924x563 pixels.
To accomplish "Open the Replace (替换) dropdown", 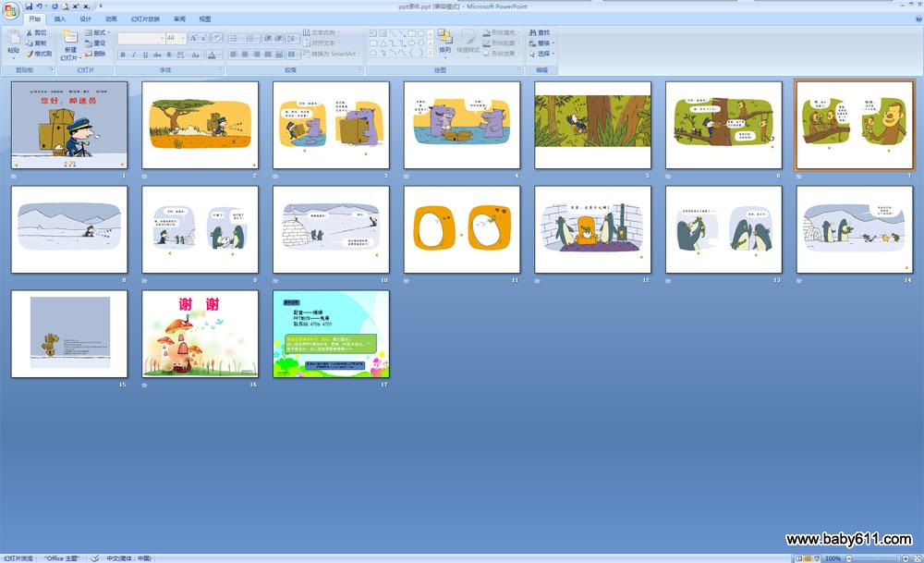I will coord(542,43).
